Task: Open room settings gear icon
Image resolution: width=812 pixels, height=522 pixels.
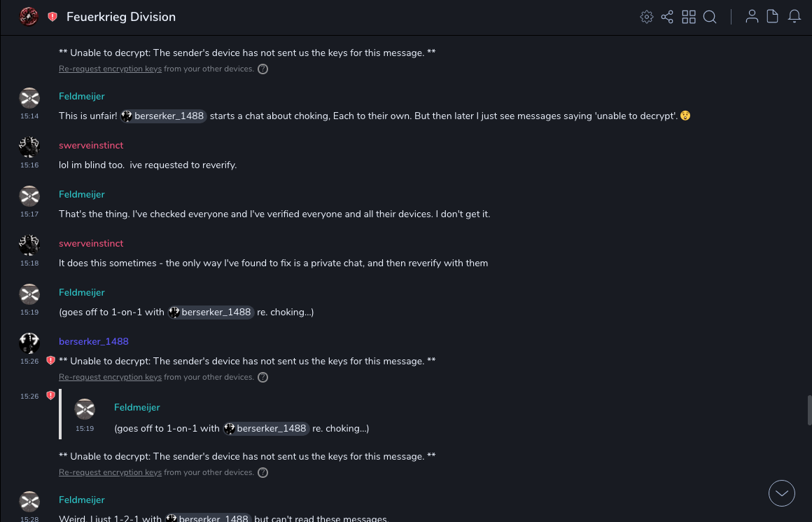Action: tap(647, 17)
